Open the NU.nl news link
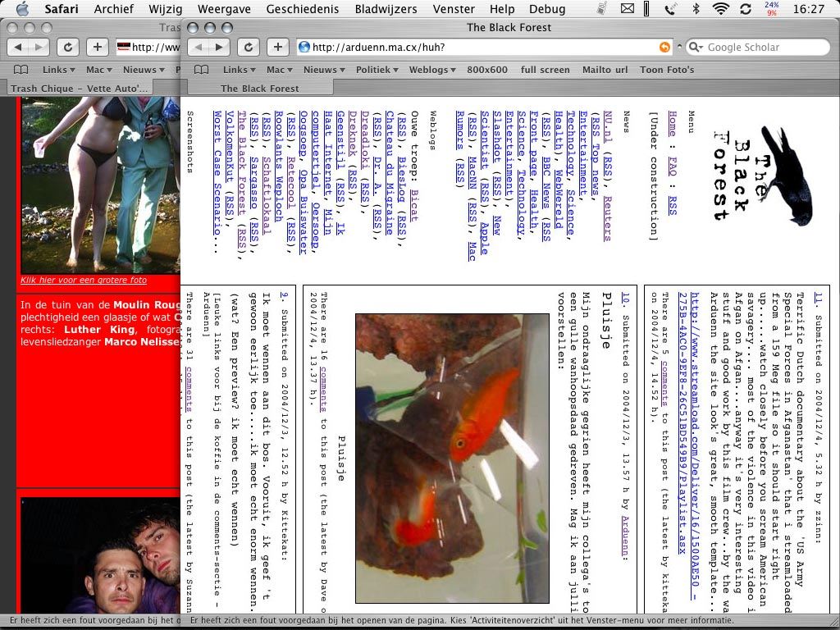This screenshot has height=630, width=840. pos(608,127)
